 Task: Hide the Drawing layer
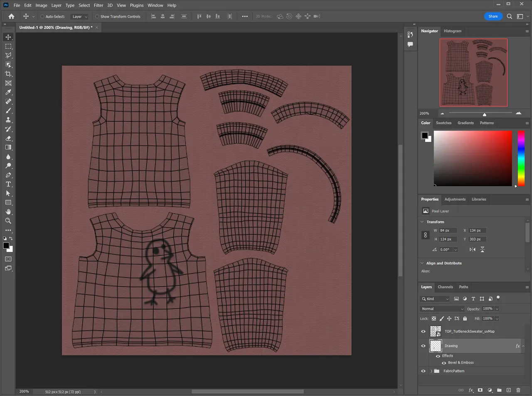pyautogui.click(x=423, y=345)
